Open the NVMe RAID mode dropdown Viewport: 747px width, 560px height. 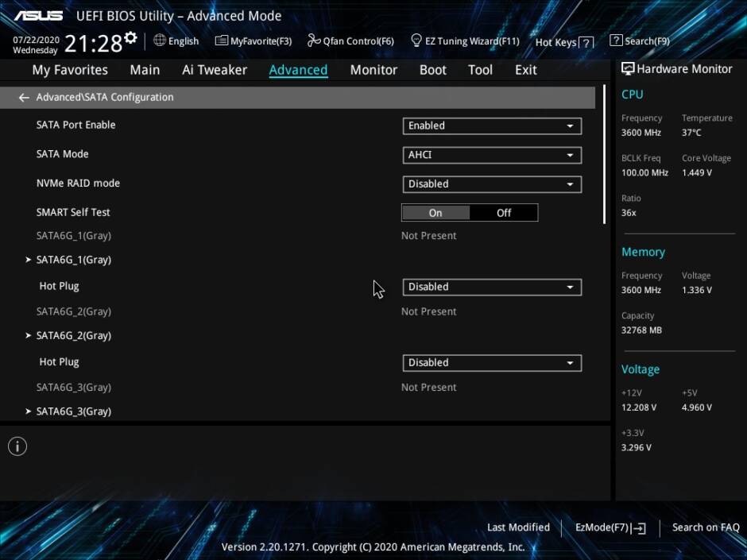pos(492,184)
